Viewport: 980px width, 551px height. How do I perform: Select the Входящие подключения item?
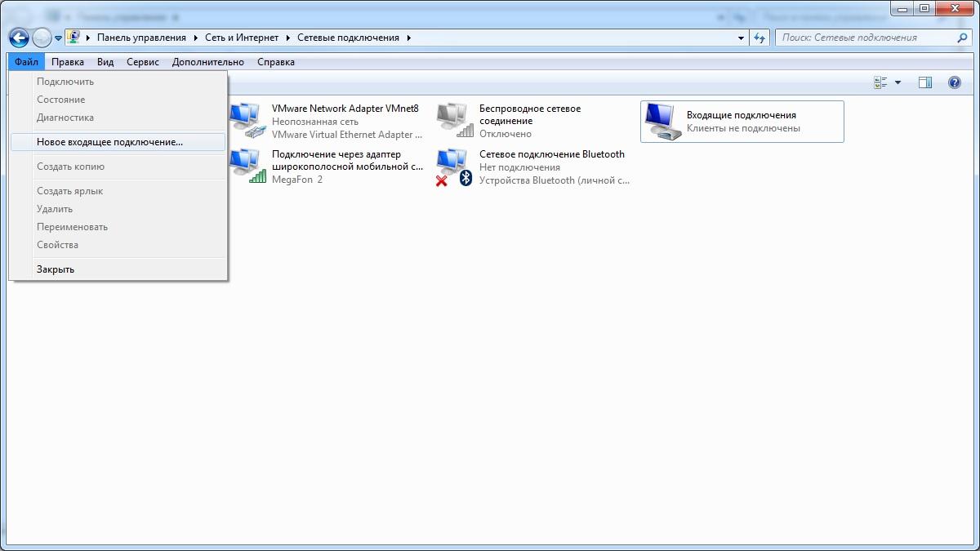741,122
